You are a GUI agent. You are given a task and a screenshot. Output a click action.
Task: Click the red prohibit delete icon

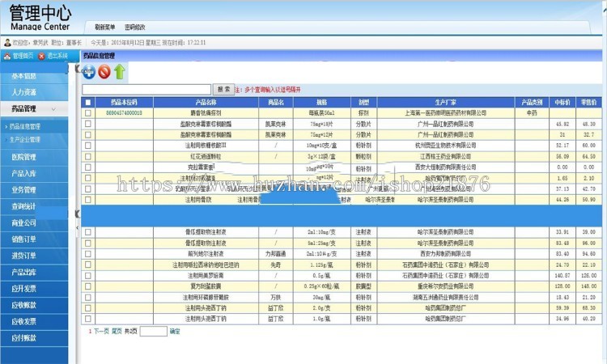tap(104, 72)
